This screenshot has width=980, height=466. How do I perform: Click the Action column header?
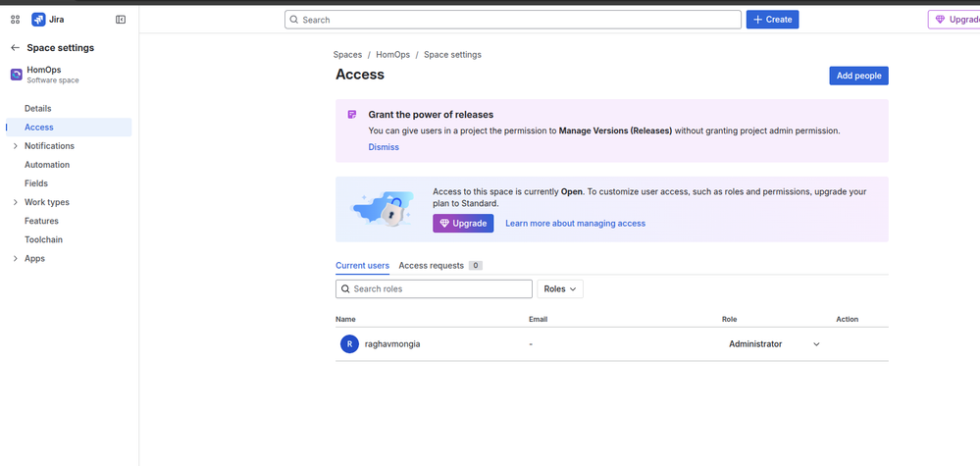tap(847, 319)
